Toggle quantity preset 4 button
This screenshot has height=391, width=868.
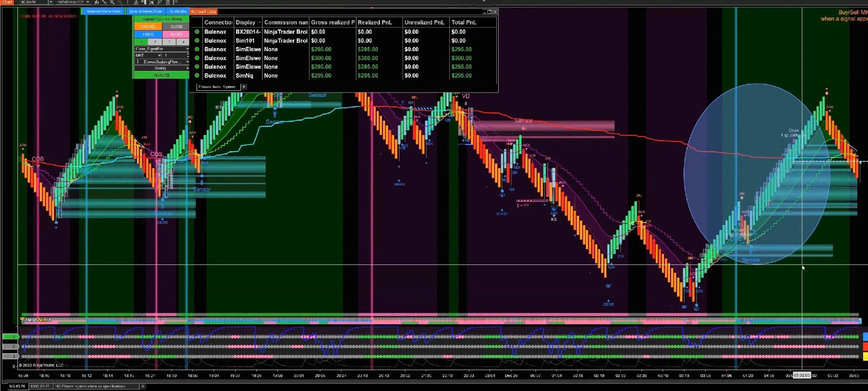(183, 42)
